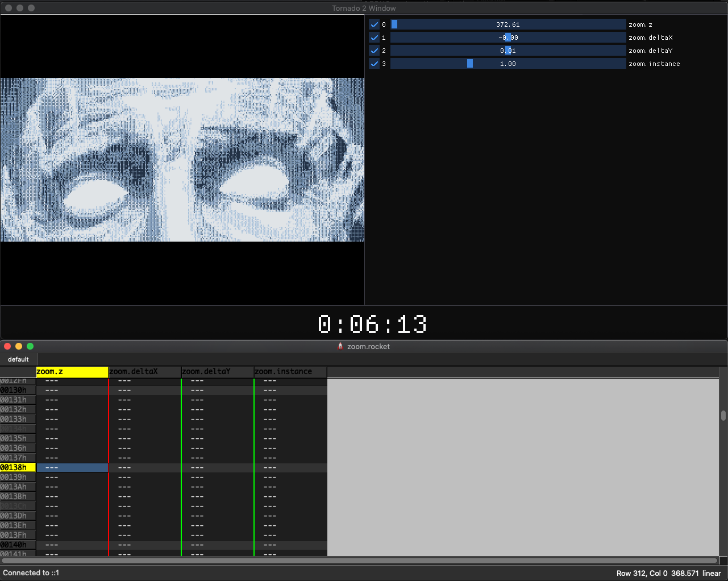Viewport: 728px width, 581px height.
Task: Uncheck the zoom.z parameter checkbox
Action: 374,24
